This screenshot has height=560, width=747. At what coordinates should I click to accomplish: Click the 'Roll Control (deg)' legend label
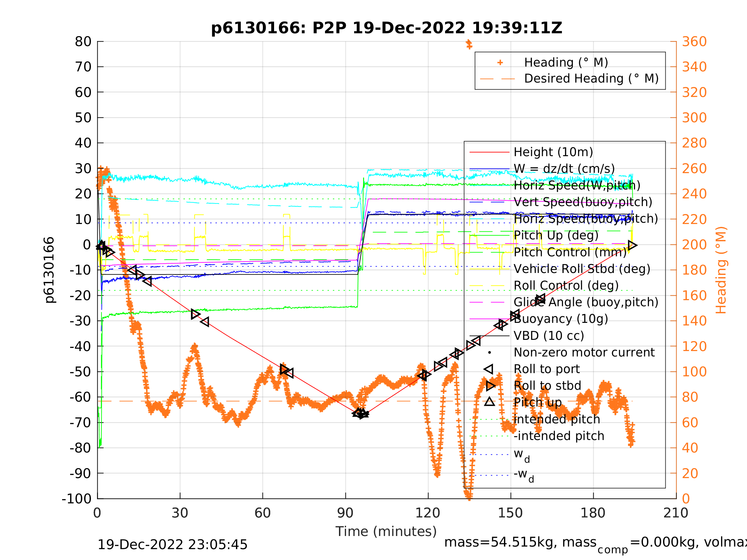pos(566,285)
